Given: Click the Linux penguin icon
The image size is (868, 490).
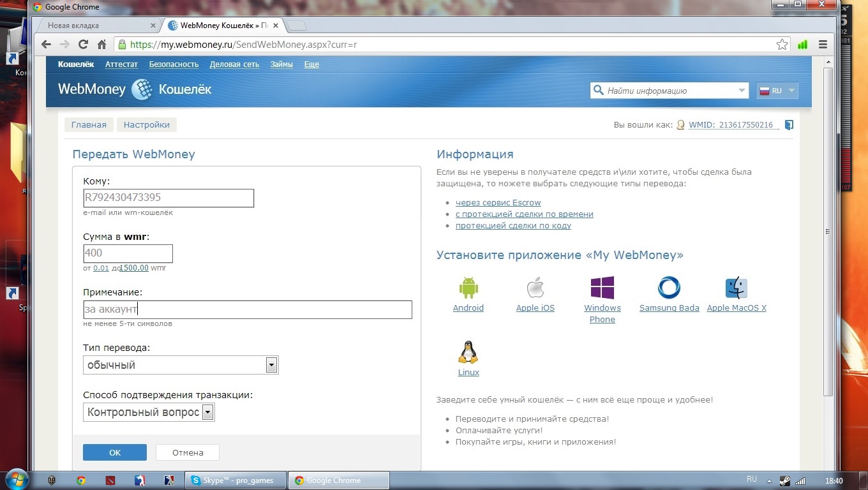Looking at the screenshot, I should click(468, 352).
